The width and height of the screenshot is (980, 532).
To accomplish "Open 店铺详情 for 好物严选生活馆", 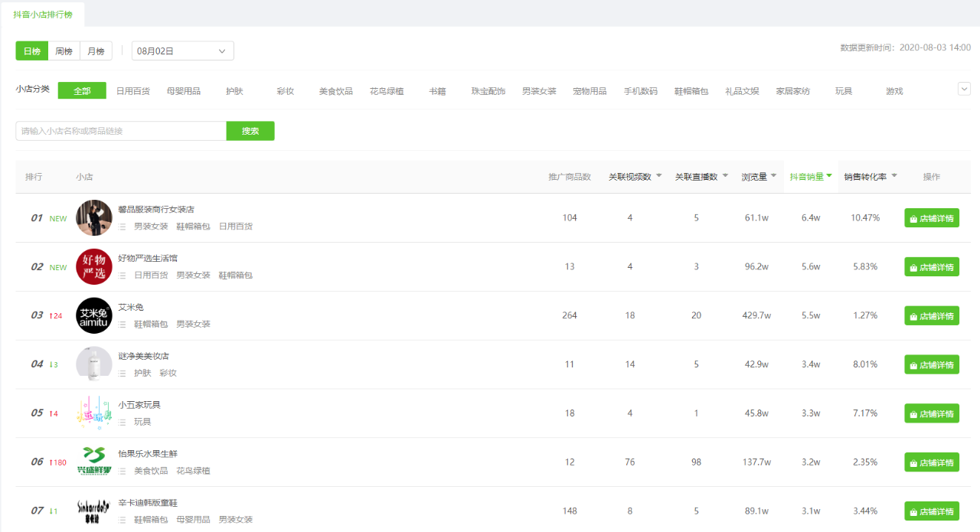I will (x=932, y=267).
